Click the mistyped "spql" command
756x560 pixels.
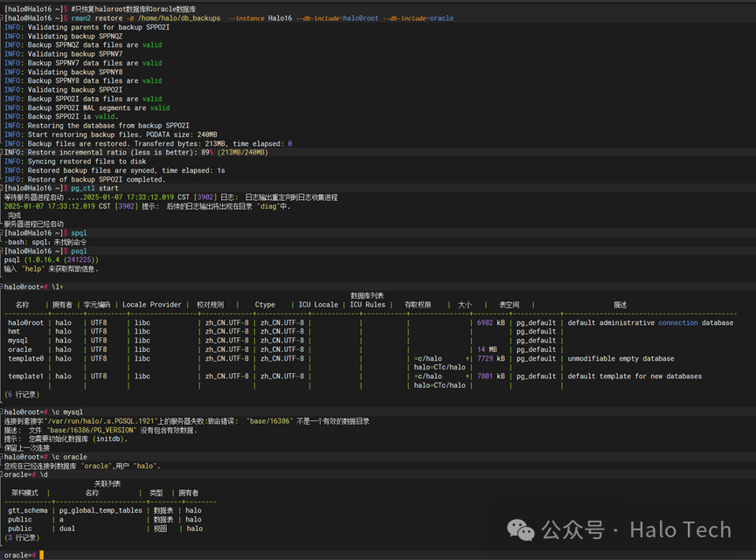(x=79, y=232)
